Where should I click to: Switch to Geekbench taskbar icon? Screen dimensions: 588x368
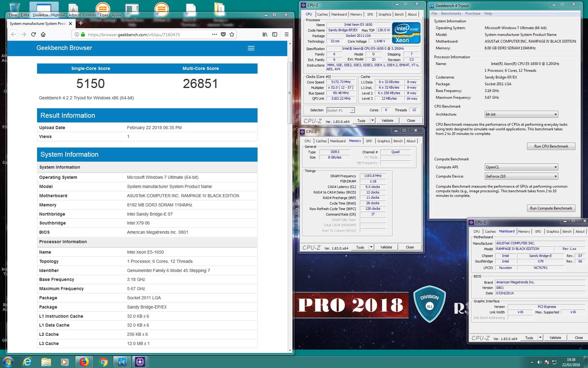click(x=122, y=362)
